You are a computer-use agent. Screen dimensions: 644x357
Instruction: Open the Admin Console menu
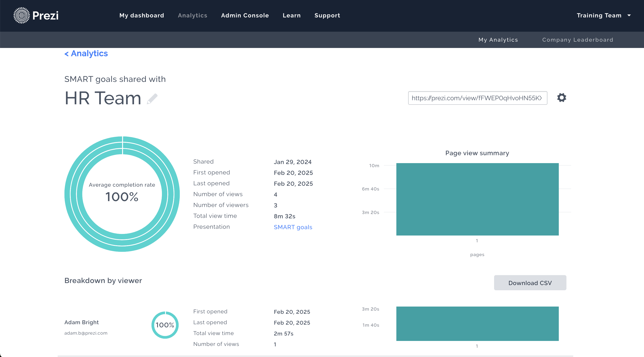pos(245,16)
